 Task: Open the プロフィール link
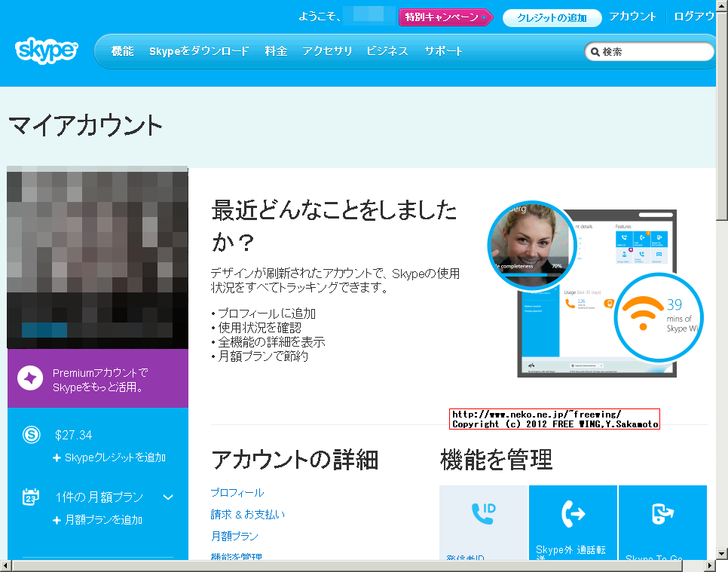(237, 493)
